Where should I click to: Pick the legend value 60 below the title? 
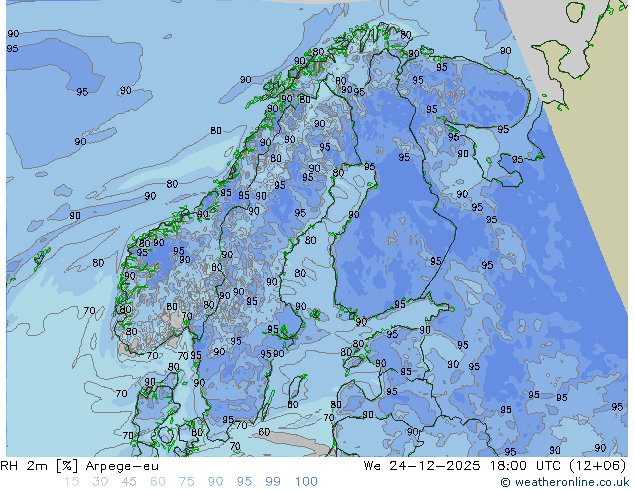(158, 482)
